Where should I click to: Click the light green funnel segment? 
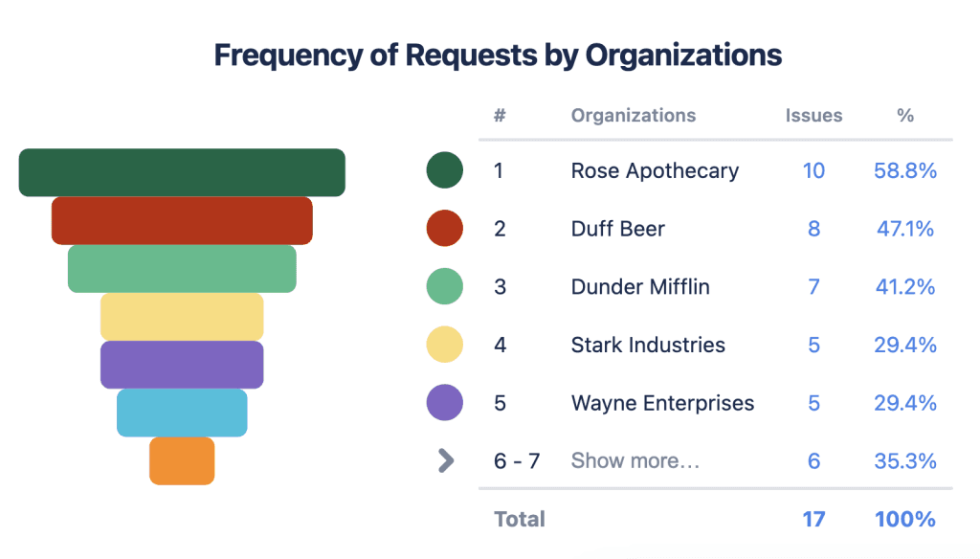[x=182, y=269]
